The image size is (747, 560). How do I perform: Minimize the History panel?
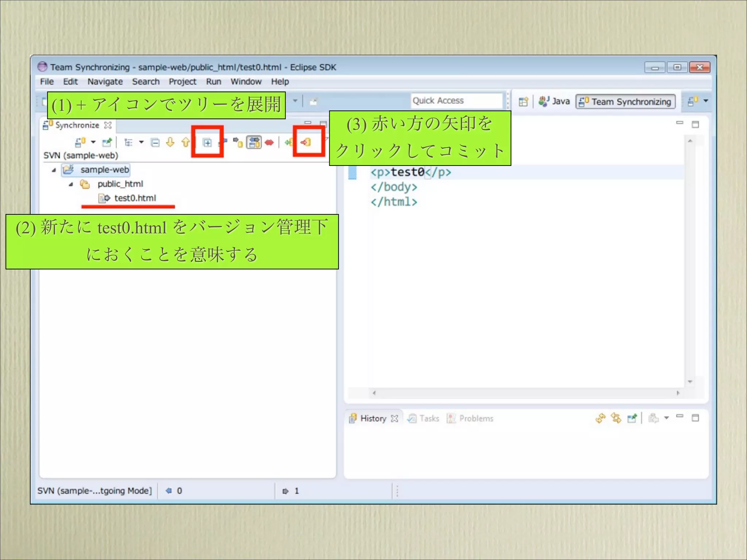click(680, 416)
